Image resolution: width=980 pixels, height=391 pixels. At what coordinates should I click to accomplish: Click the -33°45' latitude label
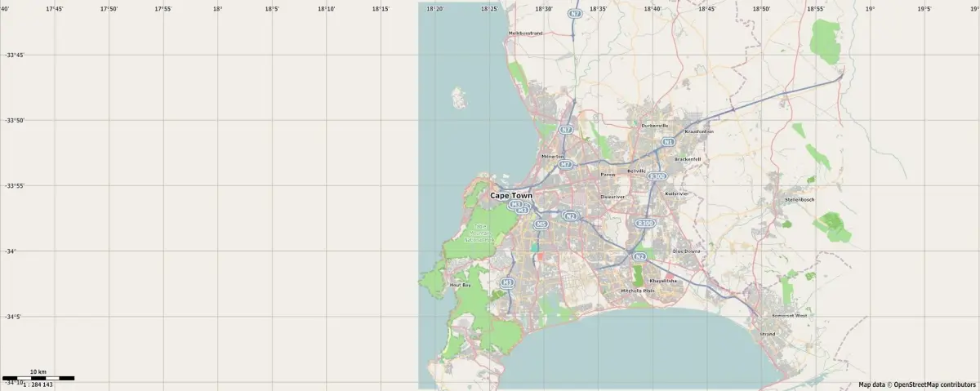(x=14, y=56)
